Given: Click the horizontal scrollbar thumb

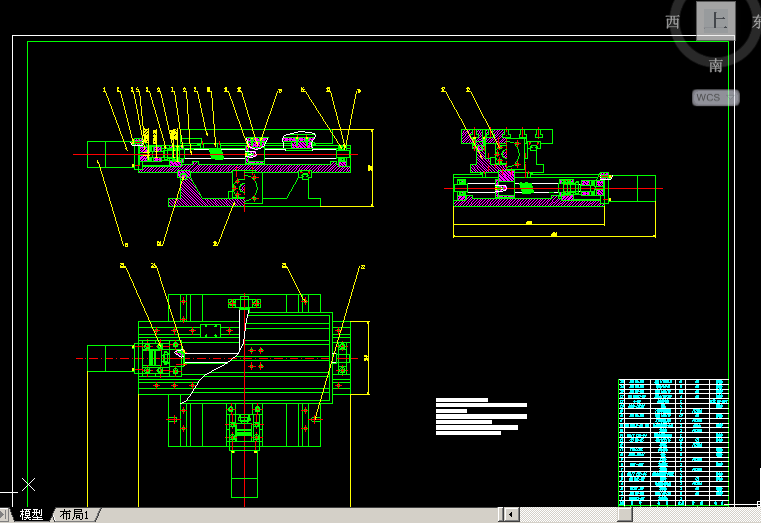Looking at the screenshot, I should [x=625, y=514].
